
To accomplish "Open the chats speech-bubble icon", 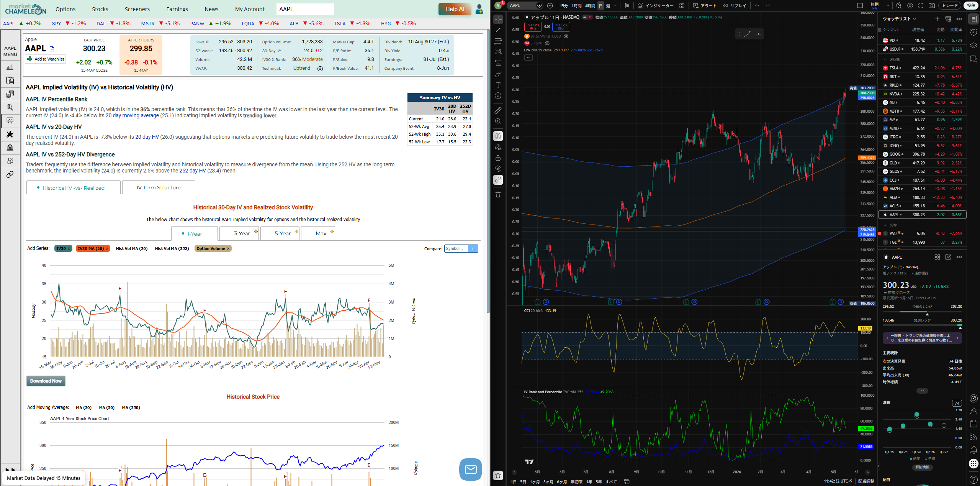I will point(973,59).
